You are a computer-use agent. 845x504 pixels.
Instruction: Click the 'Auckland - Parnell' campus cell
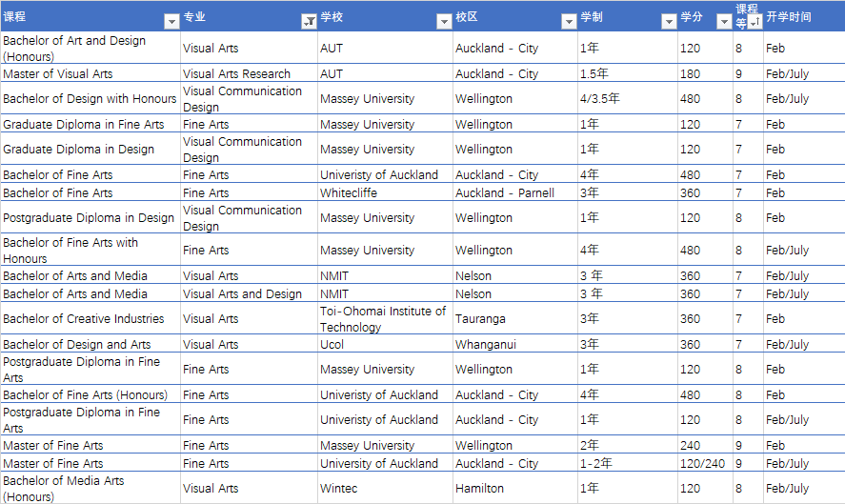pos(514,193)
